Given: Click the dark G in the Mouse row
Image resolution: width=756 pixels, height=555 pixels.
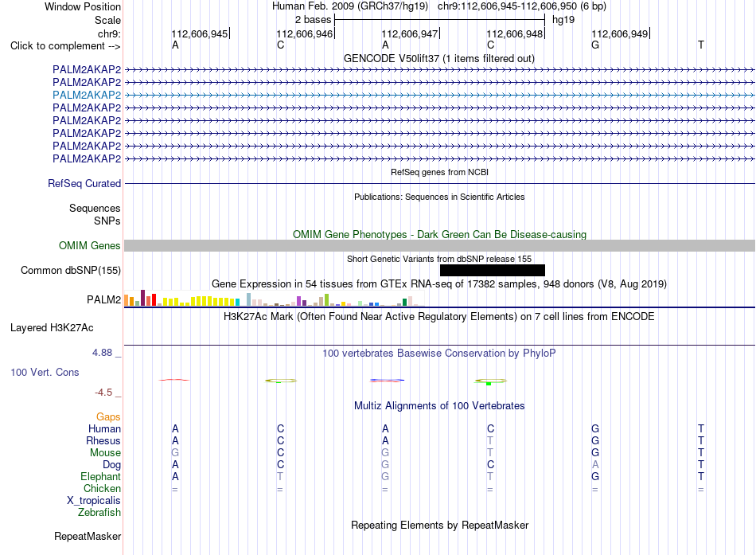Looking at the screenshot, I should tap(595, 453).
